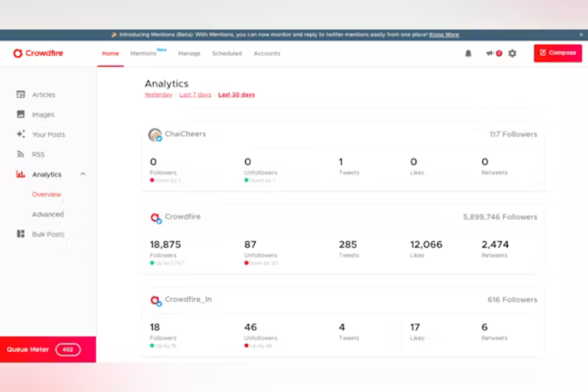Filter analytics by Last 7 days
588x392 pixels.
195,95
